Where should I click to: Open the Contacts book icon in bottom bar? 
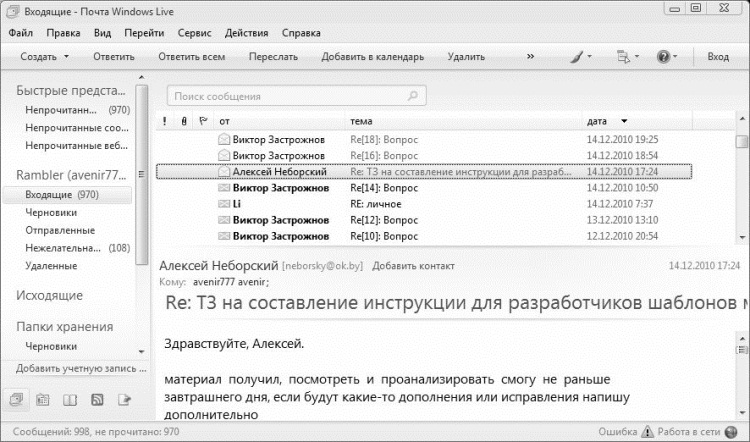coord(70,399)
